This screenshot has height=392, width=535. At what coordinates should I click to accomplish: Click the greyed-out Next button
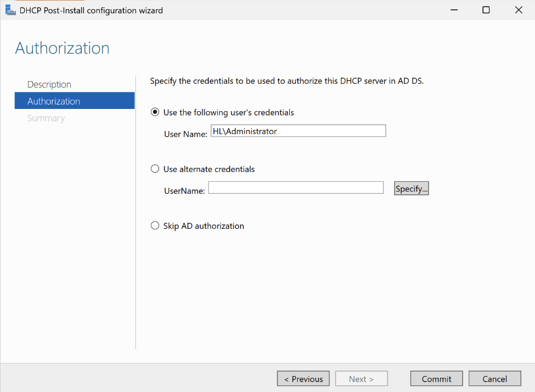pos(361,378)
